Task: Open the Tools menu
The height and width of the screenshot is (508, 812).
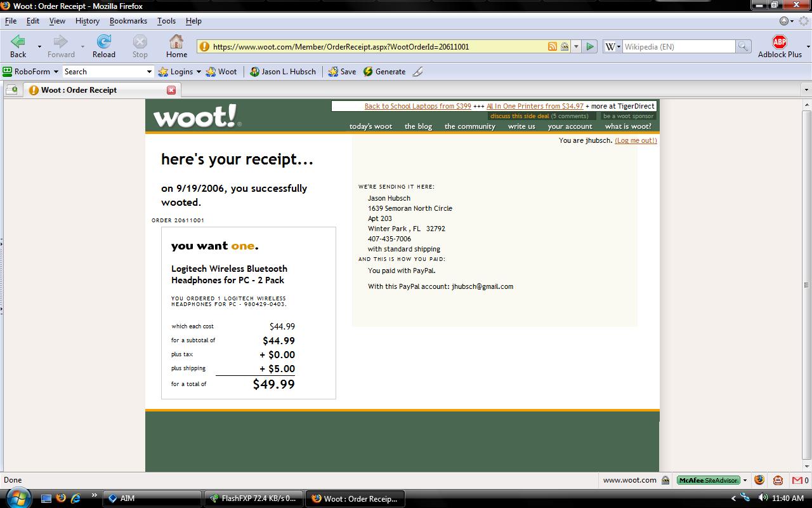Action: [x=166, y=21]
